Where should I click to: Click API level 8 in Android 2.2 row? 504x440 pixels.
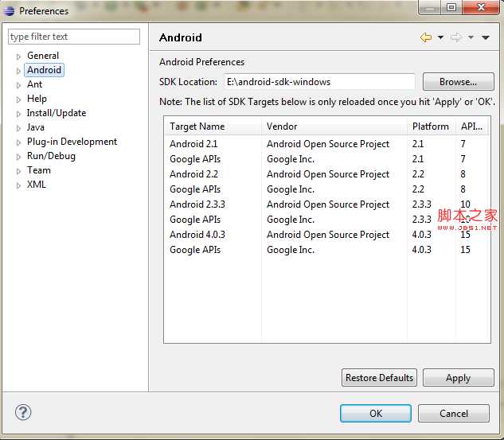pos(463,174)
